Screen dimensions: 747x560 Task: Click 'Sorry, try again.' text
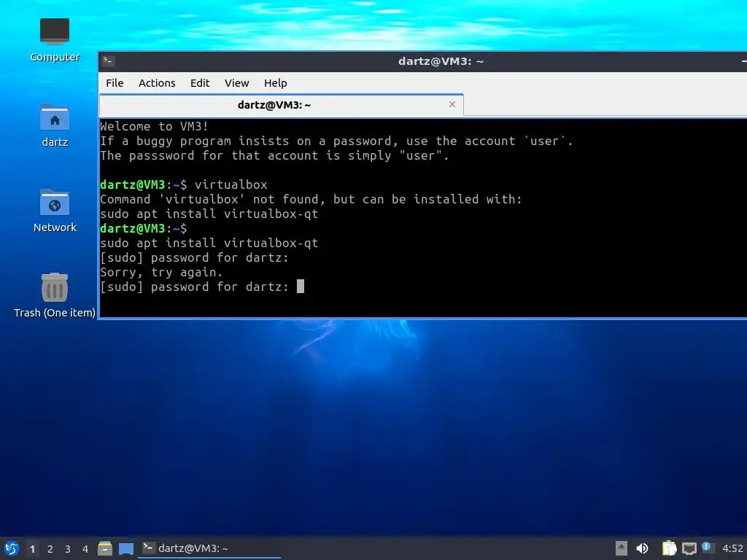coord(161,273)
